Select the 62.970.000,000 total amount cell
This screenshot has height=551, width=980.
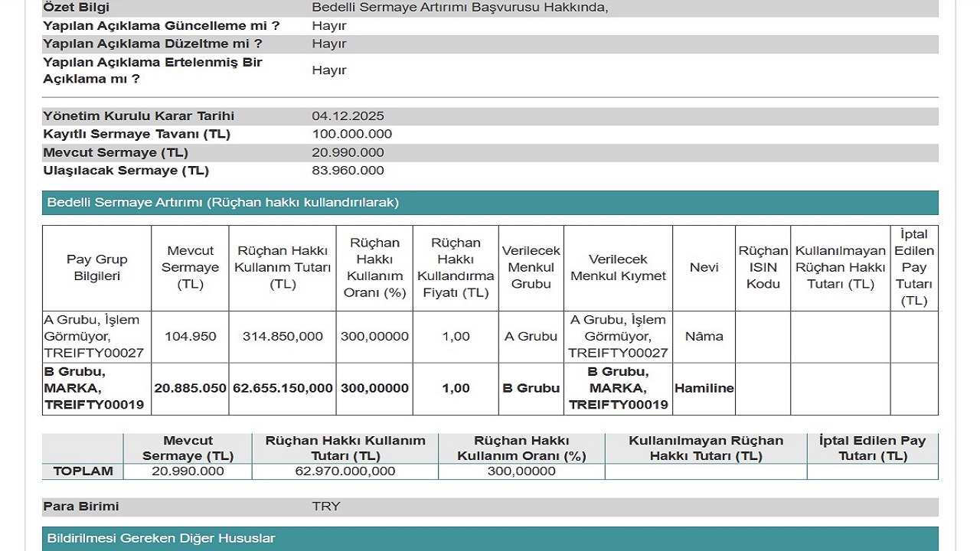(x=345, y=471)
